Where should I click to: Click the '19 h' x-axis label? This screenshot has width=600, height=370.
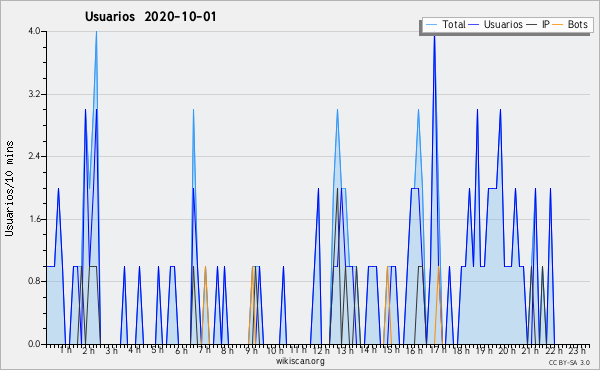pos(484,351)
